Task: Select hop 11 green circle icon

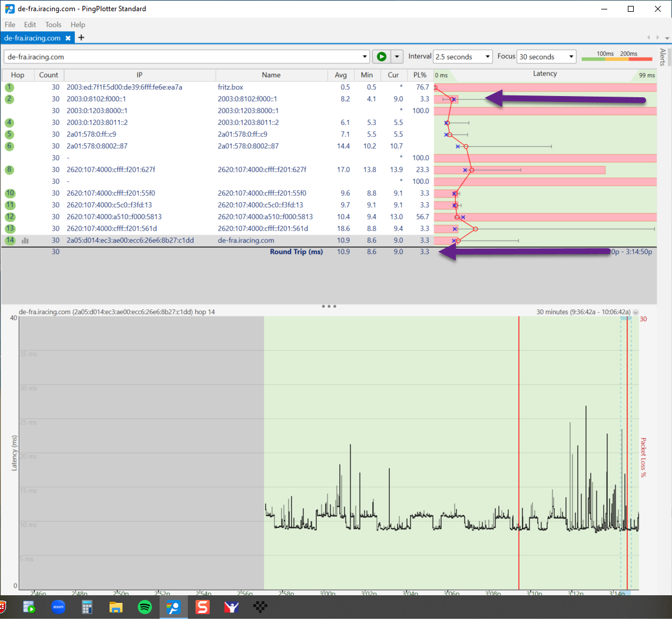Action: point(10,205)
